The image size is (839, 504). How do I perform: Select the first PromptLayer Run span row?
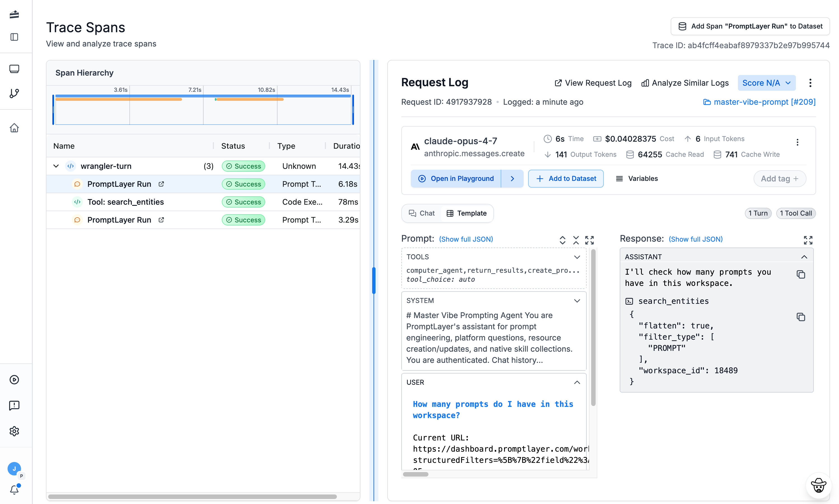203,184
